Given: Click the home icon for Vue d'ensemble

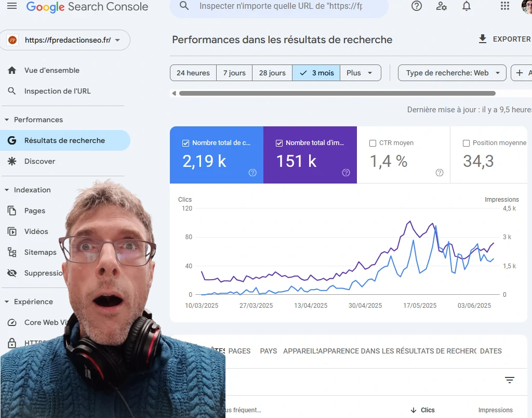Looking at the screenshot, I should [x=12, y=70].
